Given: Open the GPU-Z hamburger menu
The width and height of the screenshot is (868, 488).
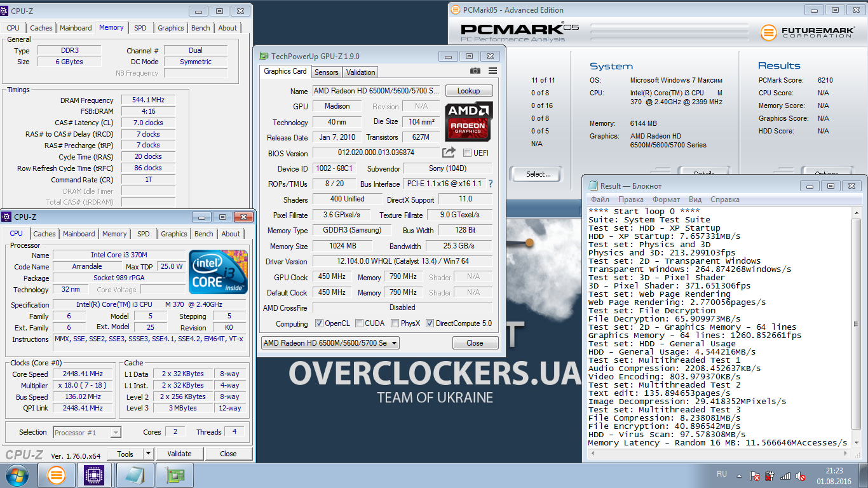Looking at the screenshot, I should pos(493,71).
